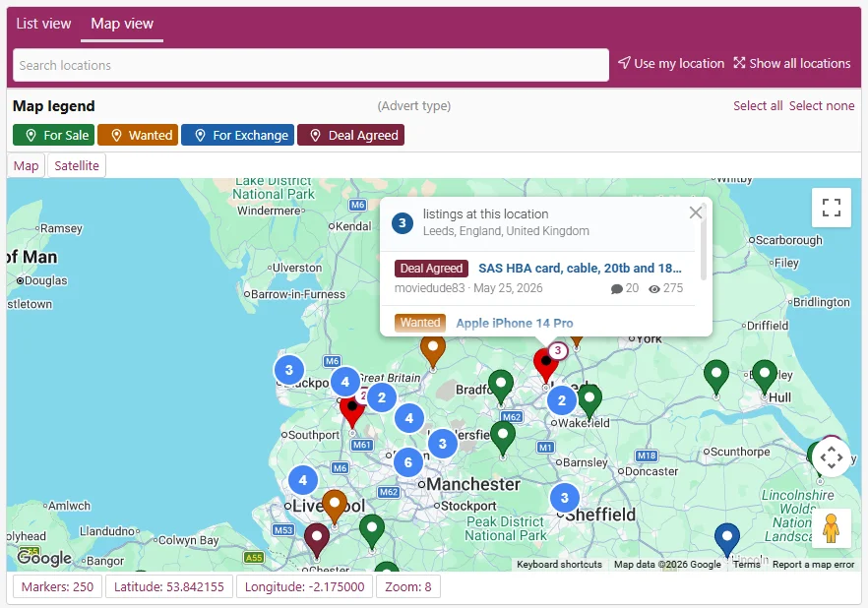This screenshot has width=868, height=608.
Task: Open the map camera controls button
Action: [x=831, y=456]
